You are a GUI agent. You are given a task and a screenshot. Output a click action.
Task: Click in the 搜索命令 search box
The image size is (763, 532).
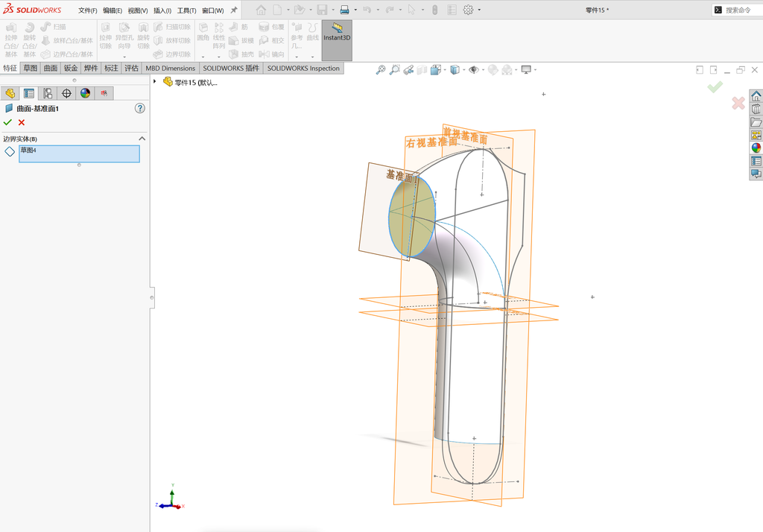(x=737, y=10)
